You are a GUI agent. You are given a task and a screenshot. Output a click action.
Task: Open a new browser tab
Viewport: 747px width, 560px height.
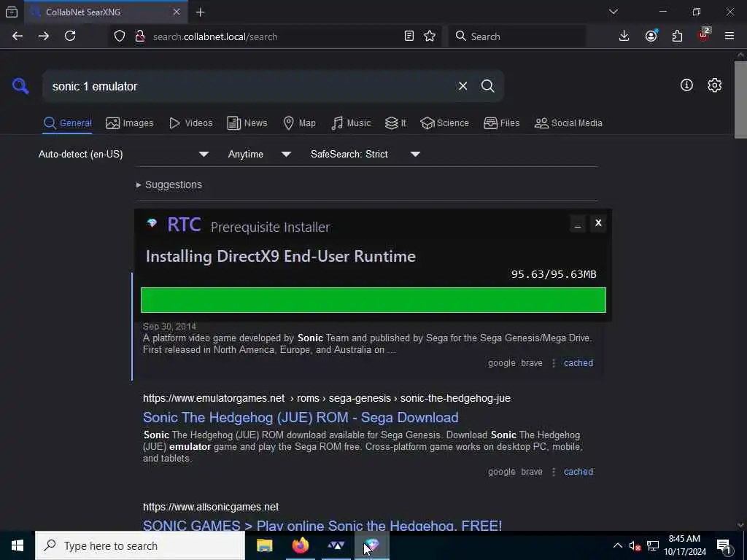point(200,12)
